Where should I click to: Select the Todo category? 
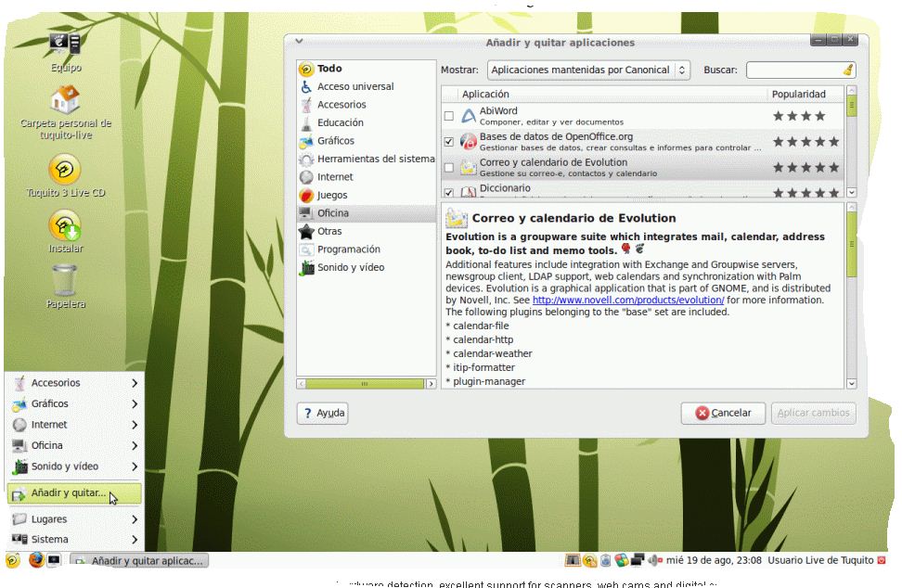point(366,69)
